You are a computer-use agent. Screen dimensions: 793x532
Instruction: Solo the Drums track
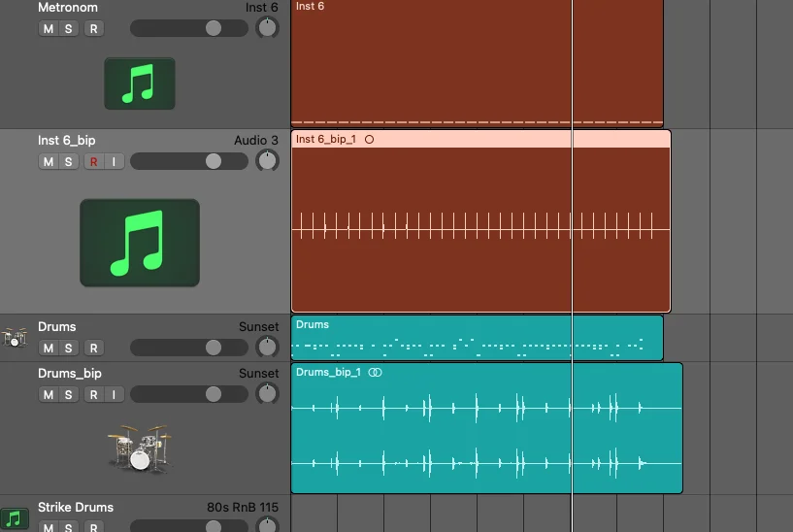pyautogui.click(x=68, y=348)
